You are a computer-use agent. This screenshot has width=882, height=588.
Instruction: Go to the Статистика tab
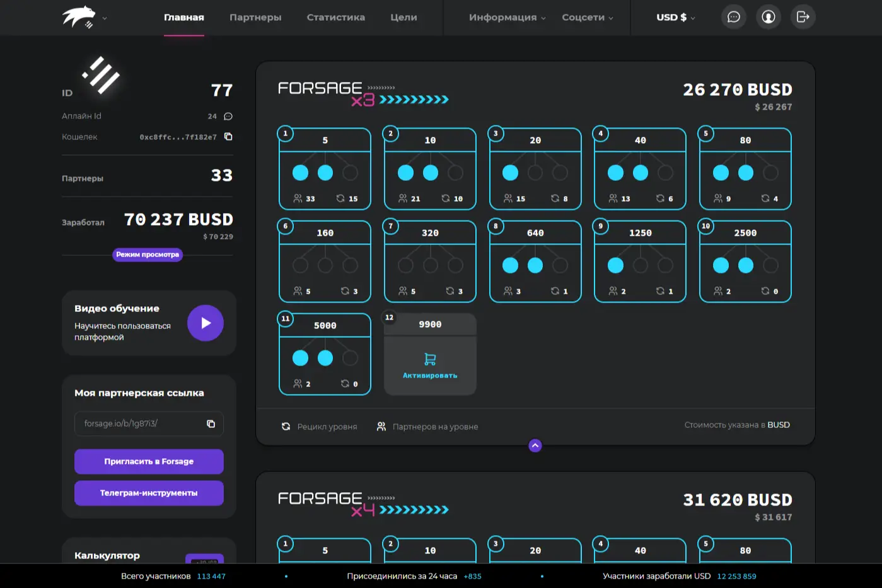(x=335, y=18)
